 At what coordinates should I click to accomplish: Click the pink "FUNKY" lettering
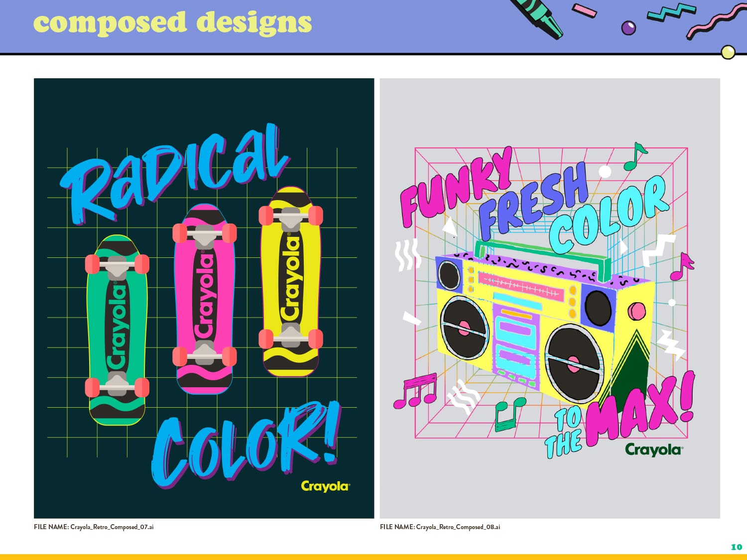click(456, 187)
